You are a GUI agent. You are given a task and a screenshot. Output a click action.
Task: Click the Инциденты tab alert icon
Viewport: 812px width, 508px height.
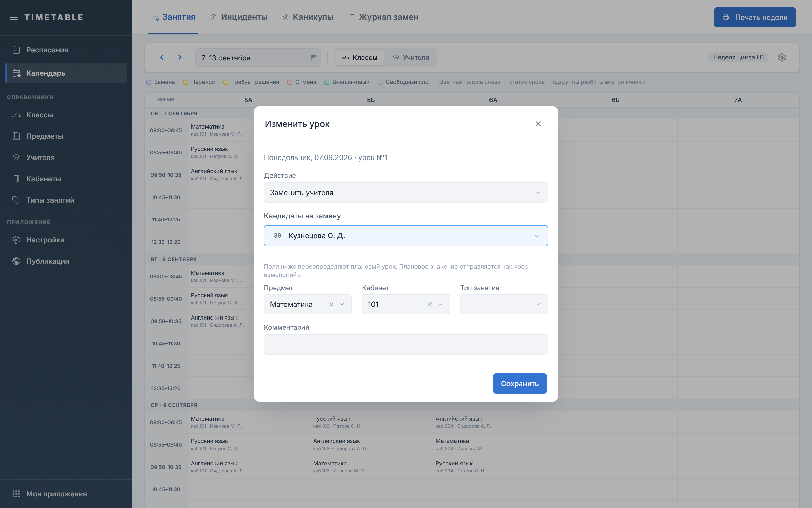click(214, 18)
